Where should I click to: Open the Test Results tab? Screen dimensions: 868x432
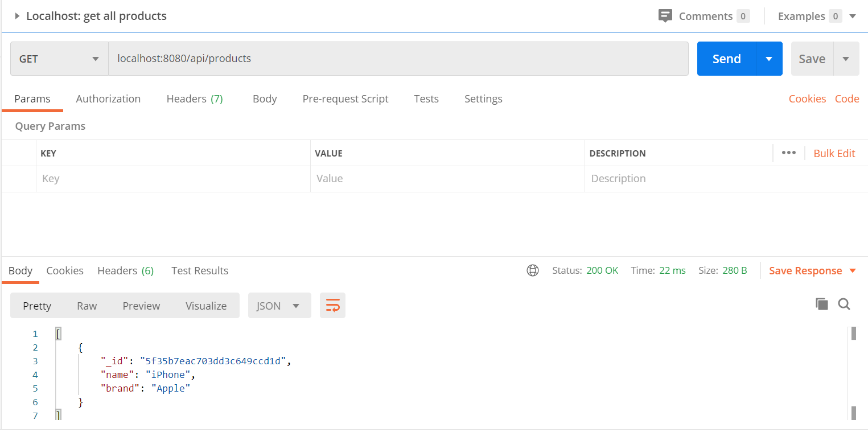coord(200,270)
